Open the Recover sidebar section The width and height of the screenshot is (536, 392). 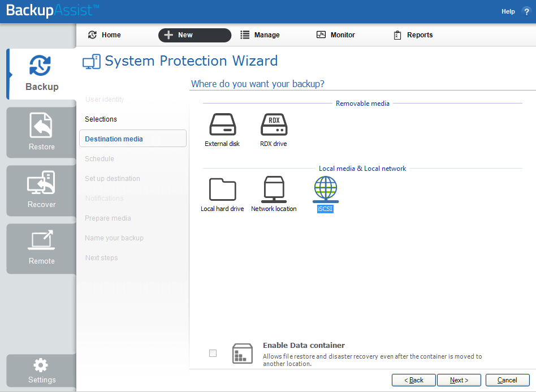coord(42,191)
